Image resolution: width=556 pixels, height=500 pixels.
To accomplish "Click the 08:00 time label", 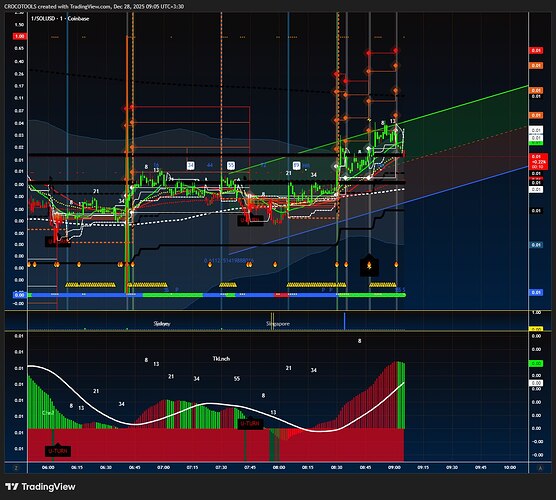I will pos(279,468).
